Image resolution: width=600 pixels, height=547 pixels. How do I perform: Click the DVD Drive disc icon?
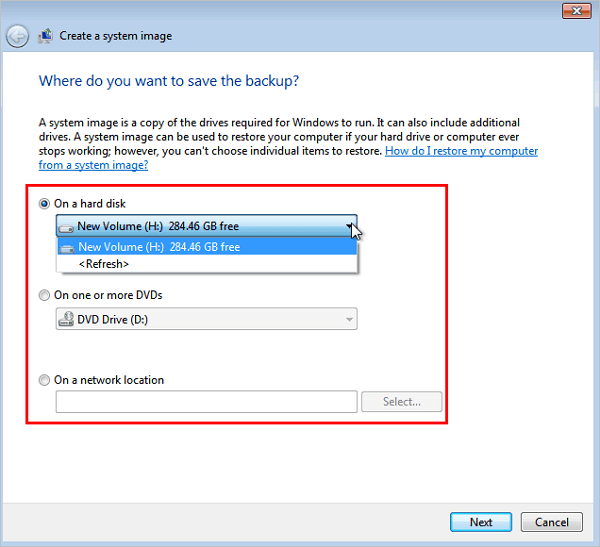click(x=67, y=320)
